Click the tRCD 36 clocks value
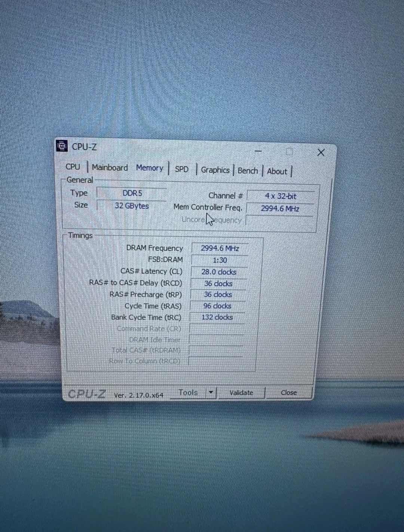Image resolution: width=404 pixels, height=532 pixels. tap(218, 284)
